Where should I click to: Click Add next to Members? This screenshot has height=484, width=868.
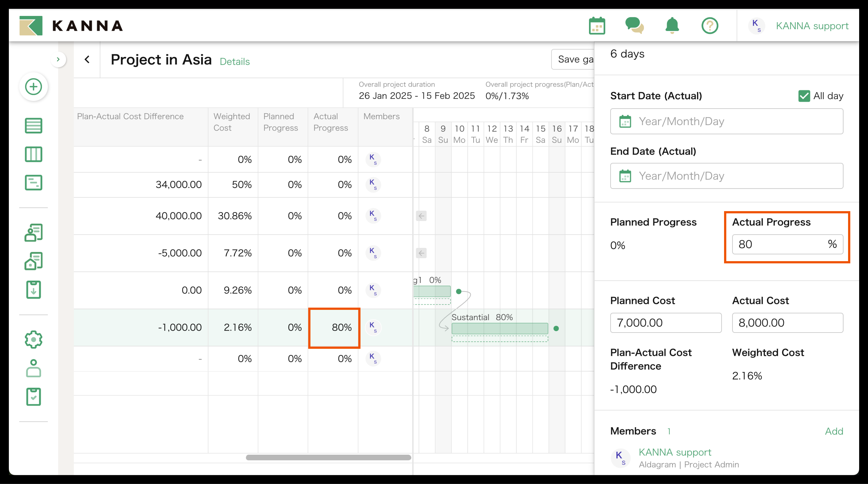coord(834,431)
